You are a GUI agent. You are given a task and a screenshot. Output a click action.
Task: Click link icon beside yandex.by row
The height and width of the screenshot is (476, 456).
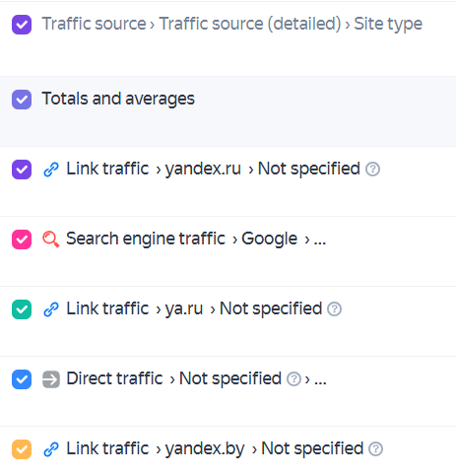51,449
